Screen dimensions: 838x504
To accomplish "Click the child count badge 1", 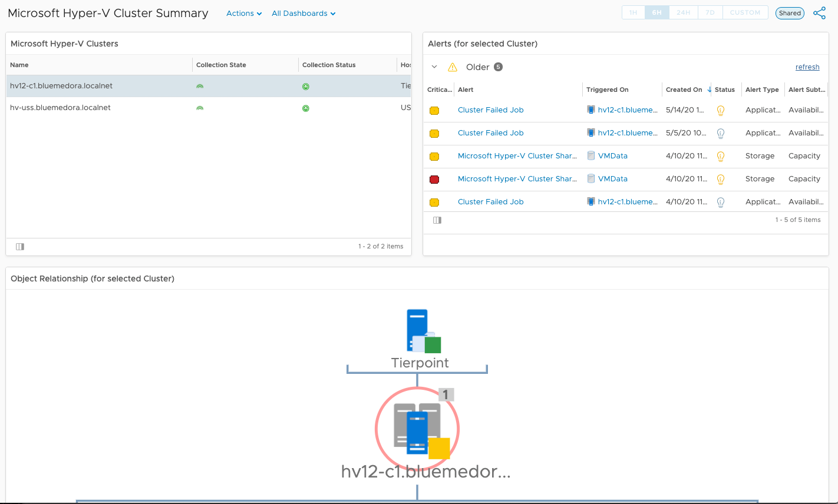I will pos(446,394).
